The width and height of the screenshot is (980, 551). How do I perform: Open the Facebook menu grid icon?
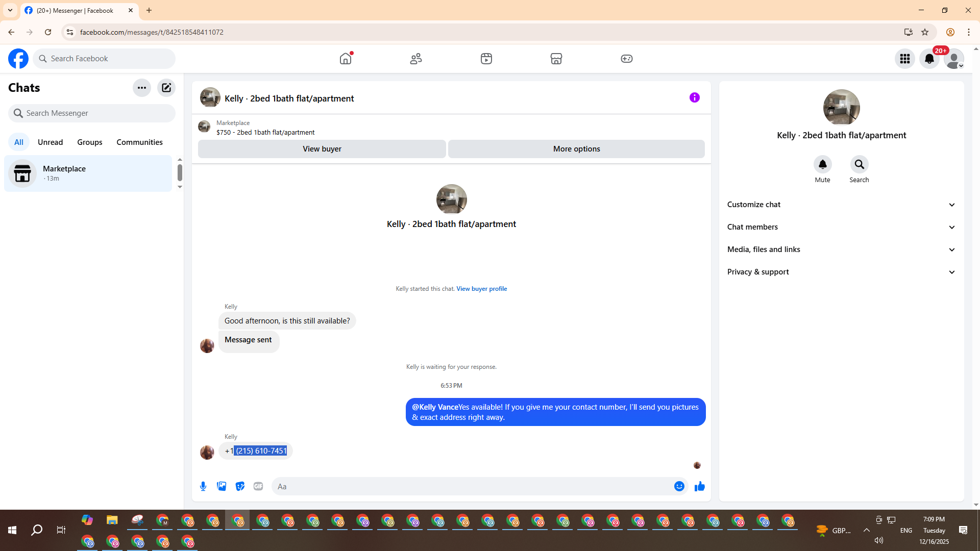(x=905, y=59)
